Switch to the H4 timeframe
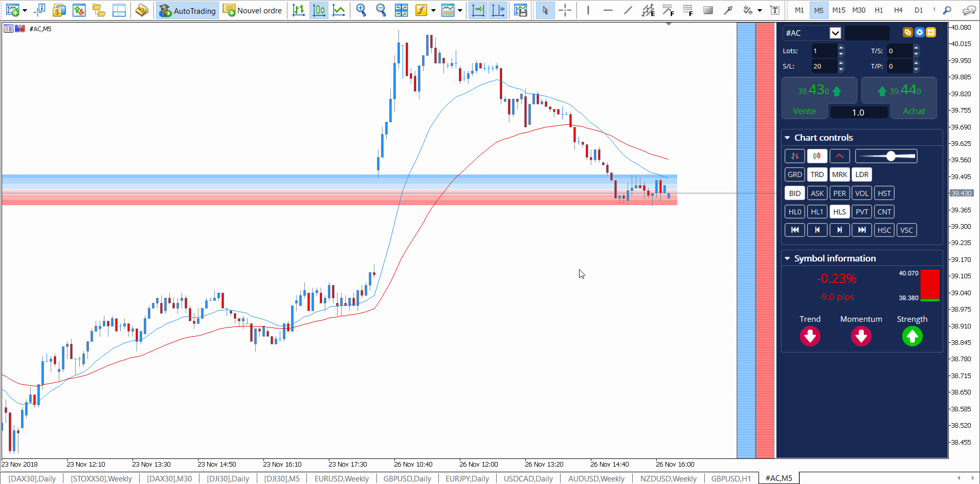 click(x=898, y=10)
